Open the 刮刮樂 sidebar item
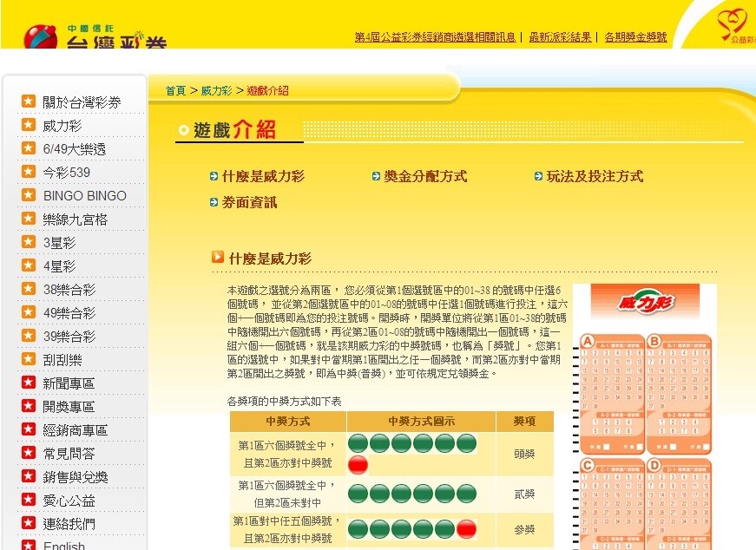 [x=62, y=360]
